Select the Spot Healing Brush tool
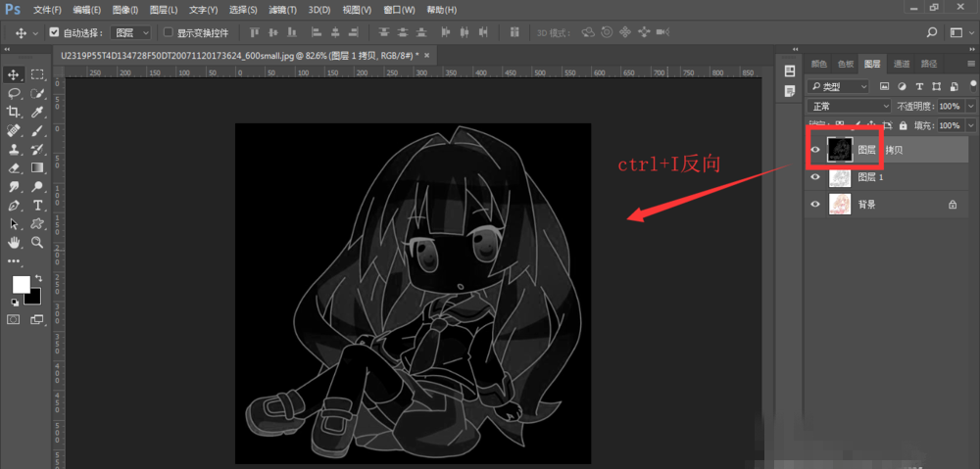Image resolution: width=980 pixels, height=469 pixels. tap(13, 130)
